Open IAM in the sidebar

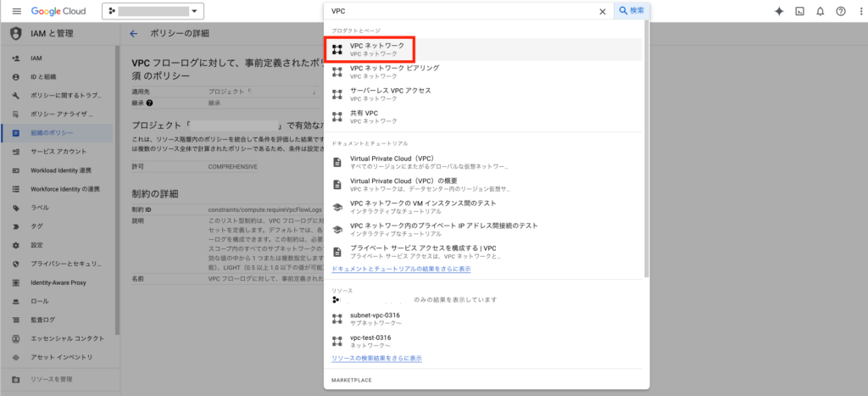click(x=58, y=58)
